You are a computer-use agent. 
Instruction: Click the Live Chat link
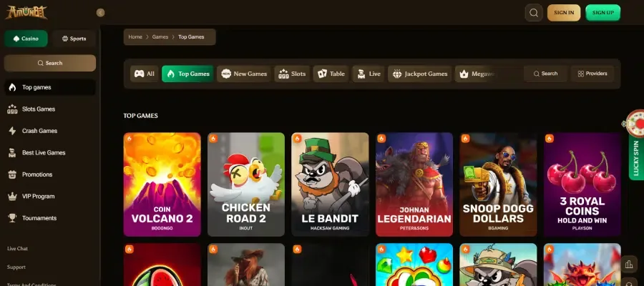tap(17, 249)
